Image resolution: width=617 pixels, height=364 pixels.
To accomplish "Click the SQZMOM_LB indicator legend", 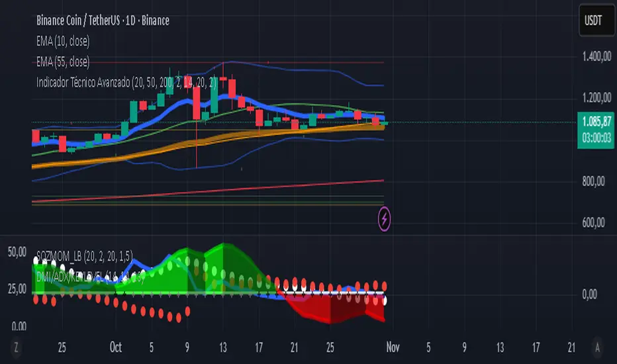I will (85, 256).
